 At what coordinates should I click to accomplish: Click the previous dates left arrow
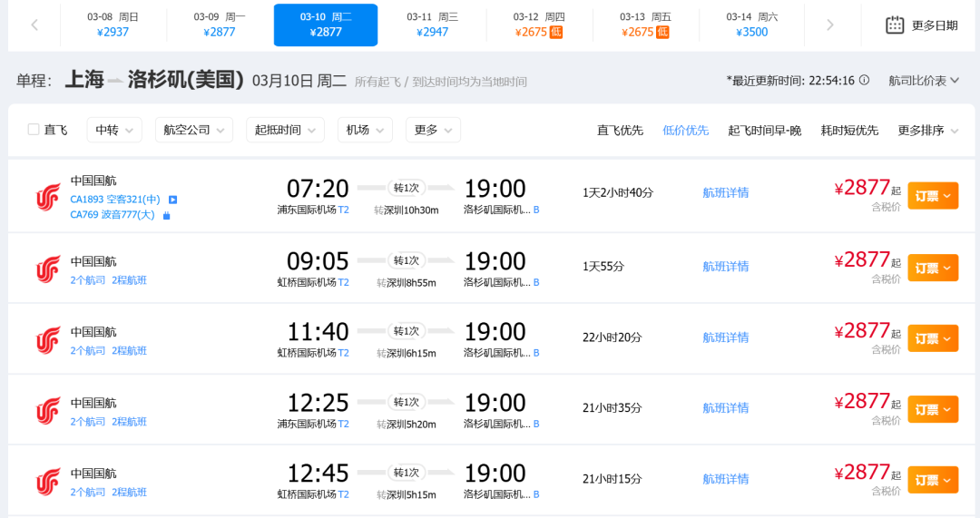click(34, 25)
